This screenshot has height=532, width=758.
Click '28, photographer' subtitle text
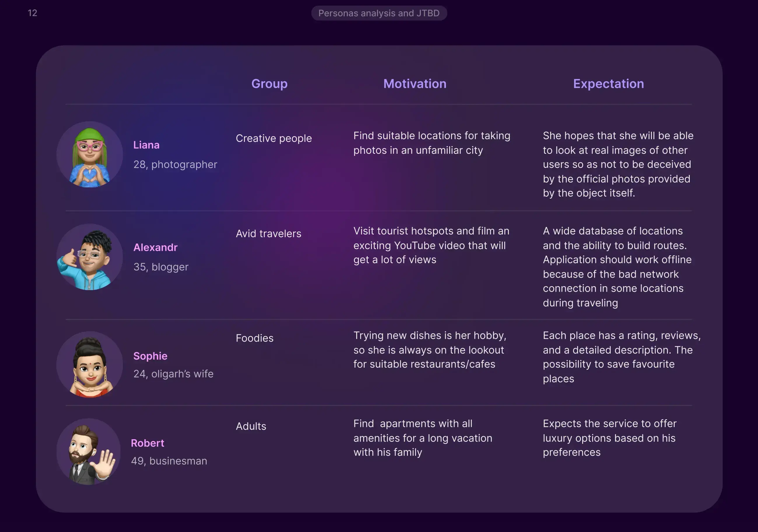175,164
